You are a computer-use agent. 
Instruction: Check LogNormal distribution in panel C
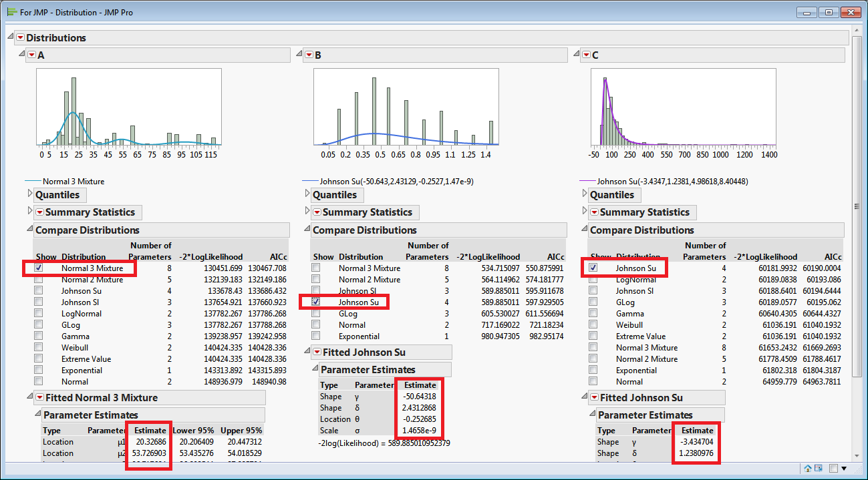coord(593,280)
